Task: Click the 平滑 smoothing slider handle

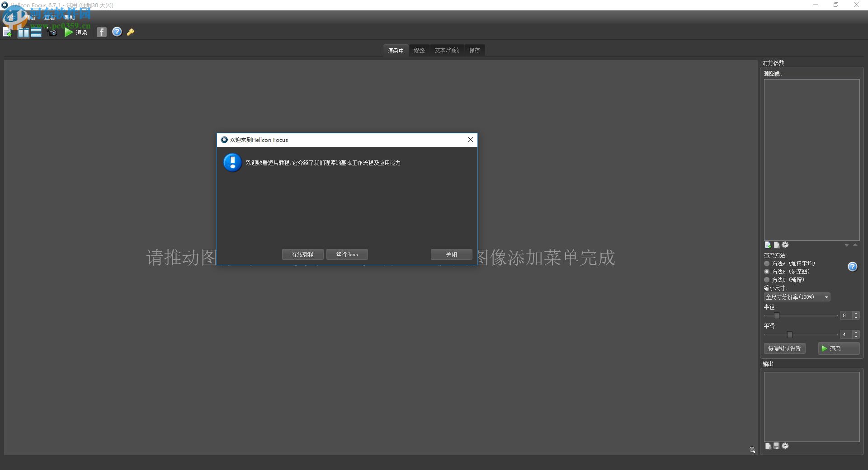Action: (x=790, y=334)
